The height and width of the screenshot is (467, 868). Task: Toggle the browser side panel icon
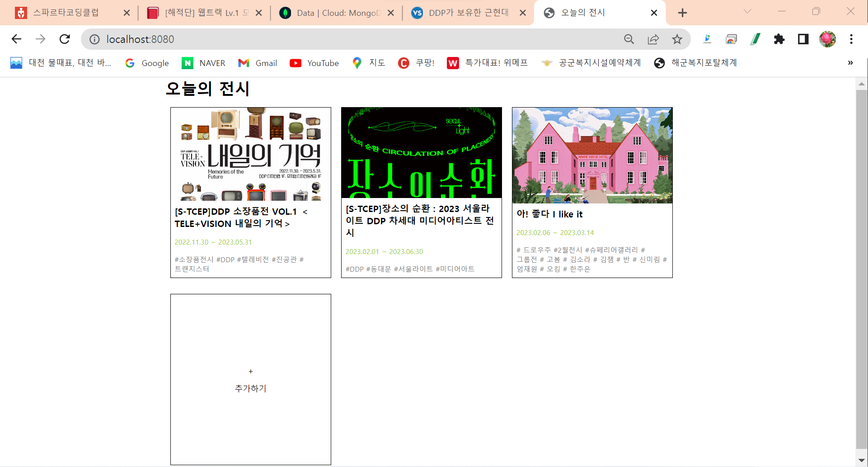pyautogui.click(x=803, y=39)
